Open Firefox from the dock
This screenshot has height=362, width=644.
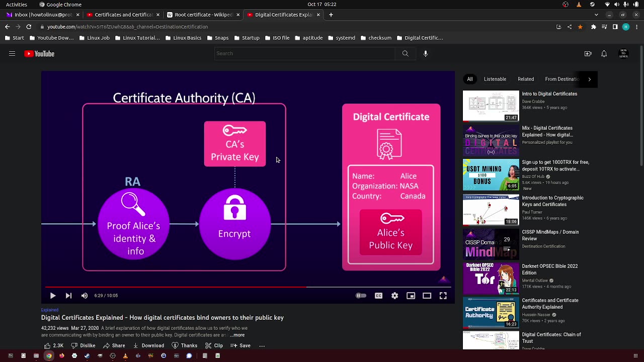click(61, 356)
